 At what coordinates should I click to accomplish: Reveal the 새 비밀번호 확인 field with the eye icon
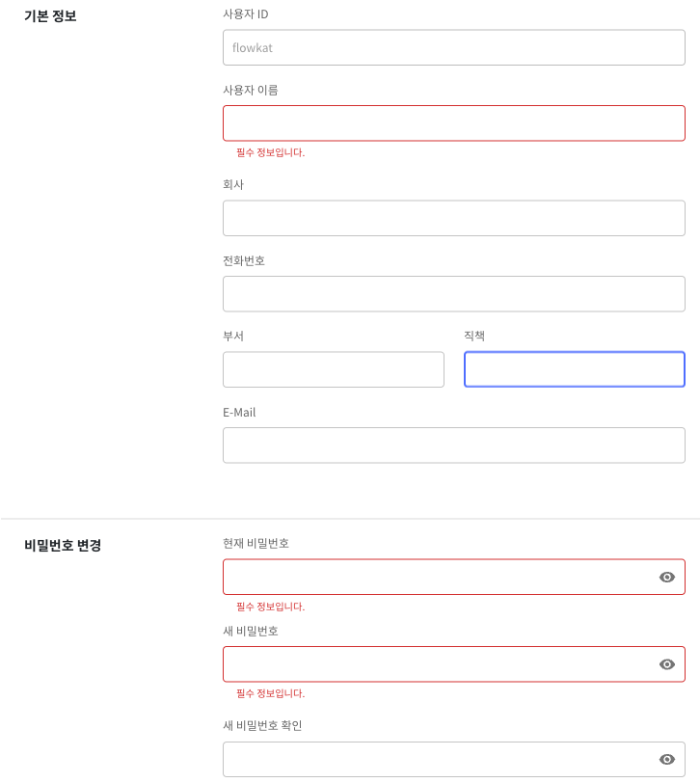coord(666,759)
